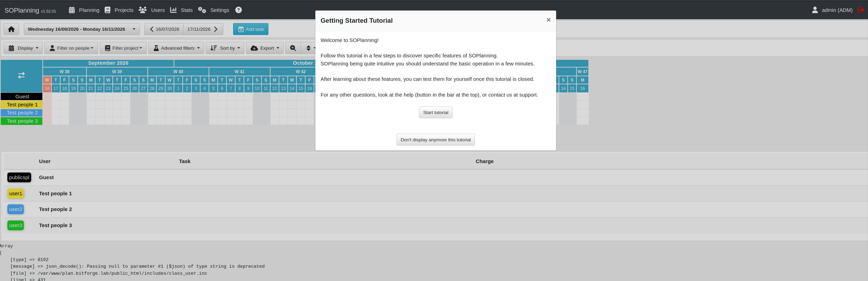Screen dimensions: 868x281
Task: Select Test people 1 row label in planning grid
Action: 22,105
